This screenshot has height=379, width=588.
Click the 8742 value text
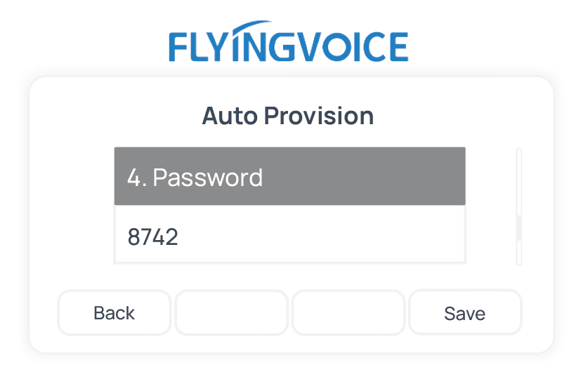(x=152, y=237)
